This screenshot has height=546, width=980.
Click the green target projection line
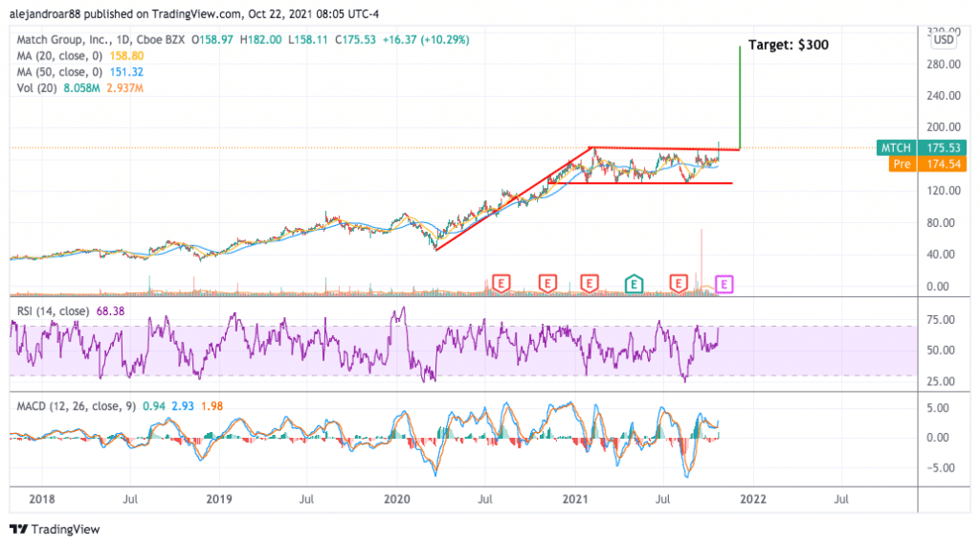740,97
